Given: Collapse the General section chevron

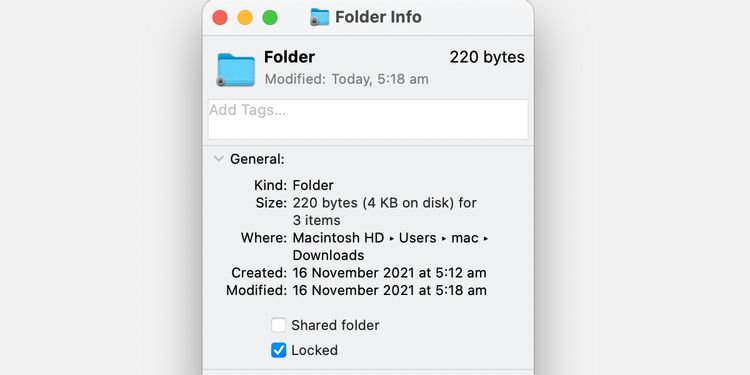Looking at the screenshot, I should coord(219,159).
